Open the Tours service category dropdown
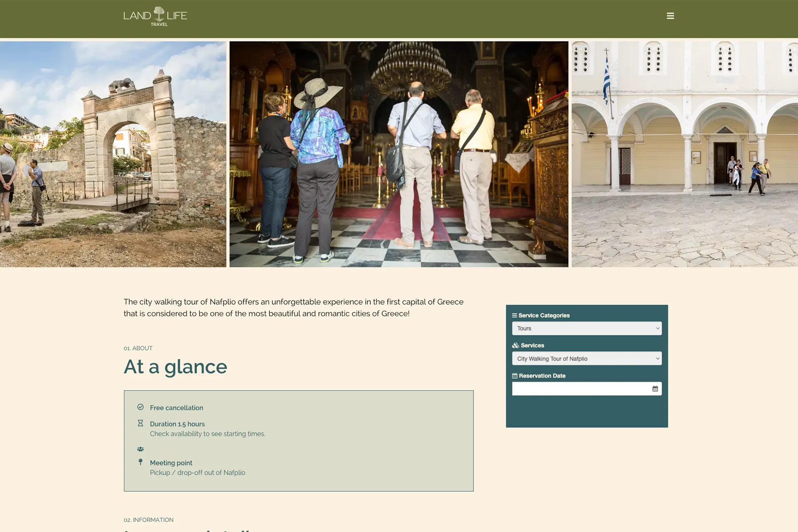 click(586, 328)
